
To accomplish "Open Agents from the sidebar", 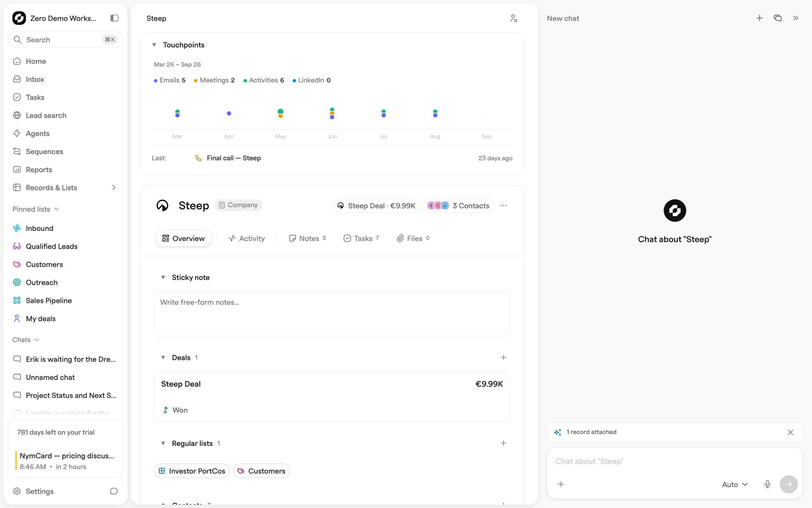I will point(37,133).
